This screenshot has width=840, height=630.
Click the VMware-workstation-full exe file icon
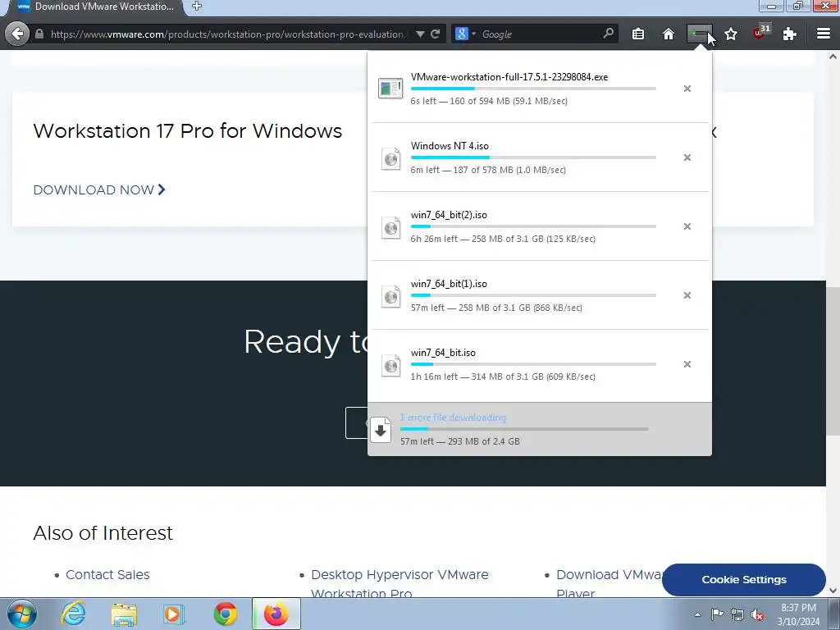[x=390, y=89]
